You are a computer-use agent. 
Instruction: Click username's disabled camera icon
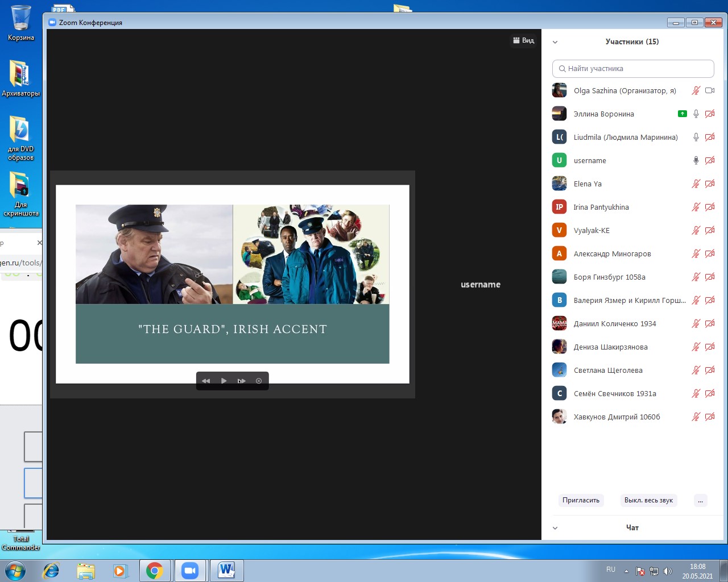pyautogui.click(x=710, y=160)
